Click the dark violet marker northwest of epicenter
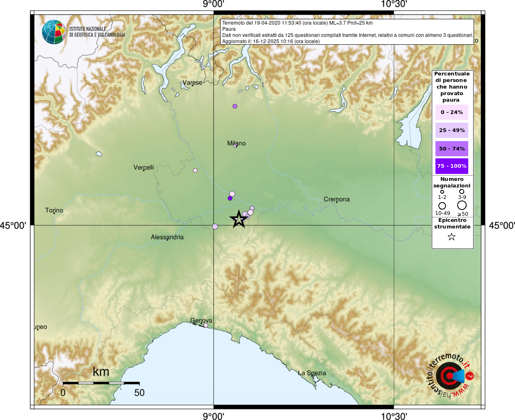This screenshot has height=420, width=515. point(230,198)
